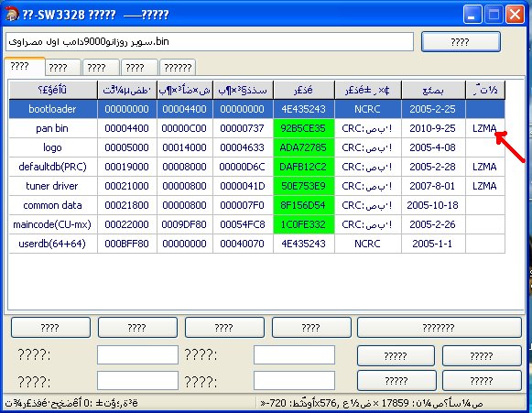Click the green CRC cell 92B5CE35
Viewport: 532px width, 413px height.
click(304, 128)
